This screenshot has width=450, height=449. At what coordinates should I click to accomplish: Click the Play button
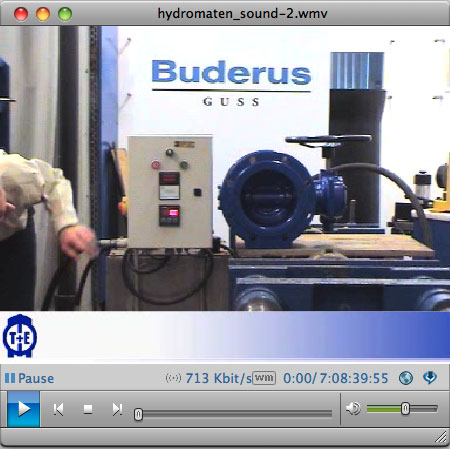23,409
